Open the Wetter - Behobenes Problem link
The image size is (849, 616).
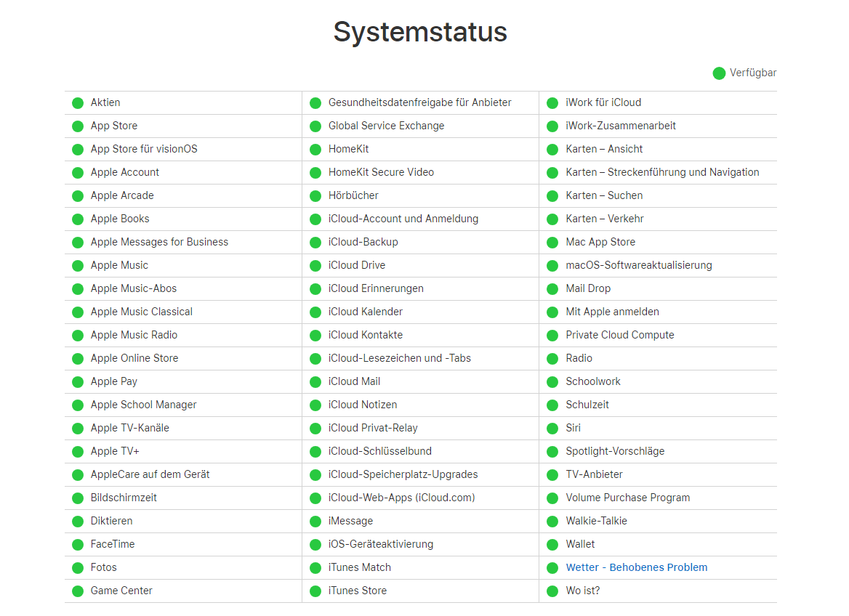[x=636, y=567]
